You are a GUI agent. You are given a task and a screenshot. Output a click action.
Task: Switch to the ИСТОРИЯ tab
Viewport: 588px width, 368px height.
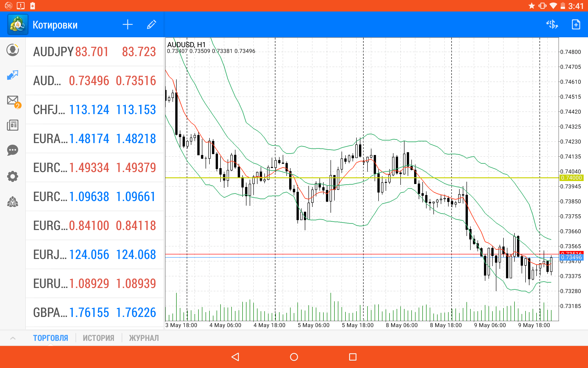[x=98, y=338]
